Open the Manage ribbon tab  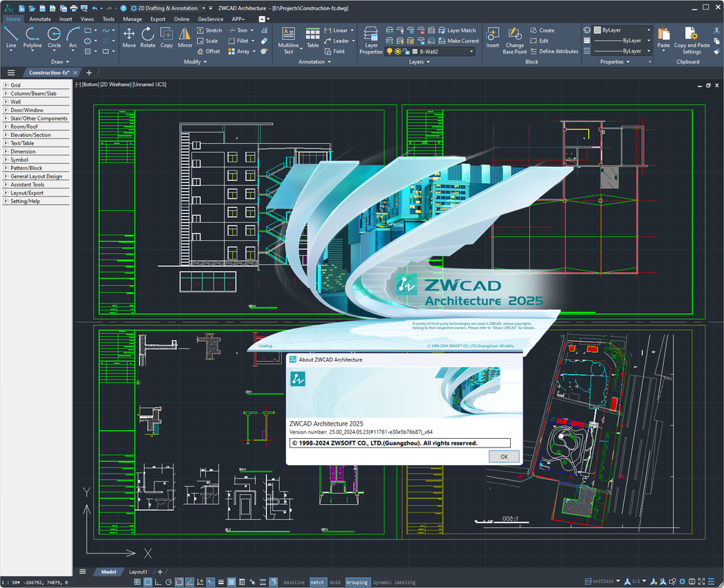tap(132, 19)
